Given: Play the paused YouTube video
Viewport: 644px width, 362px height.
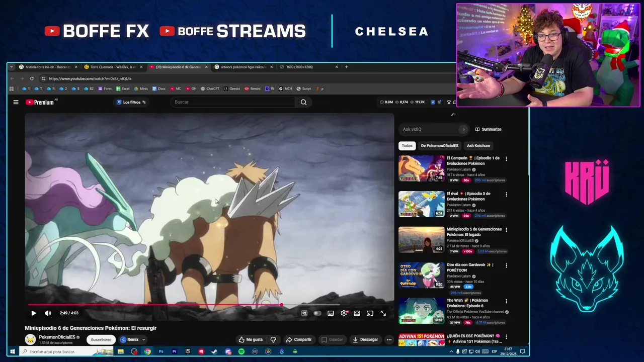Looking at the screenshot, I should 34,313.
